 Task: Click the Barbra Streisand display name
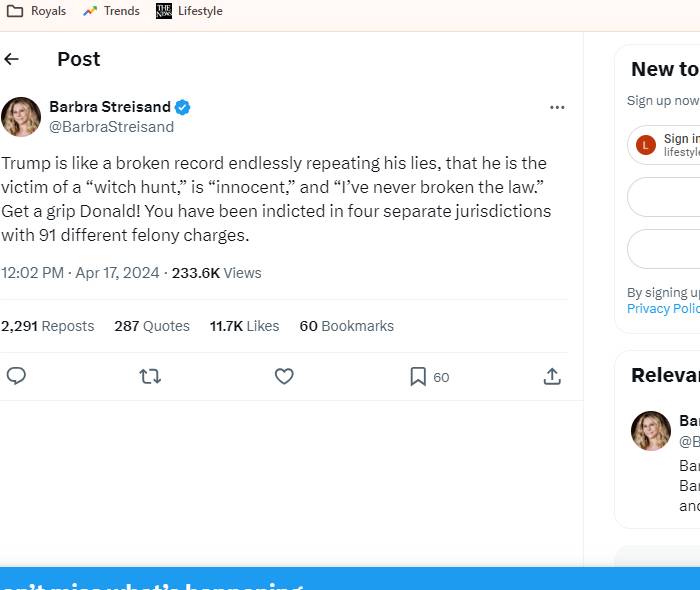109,108
